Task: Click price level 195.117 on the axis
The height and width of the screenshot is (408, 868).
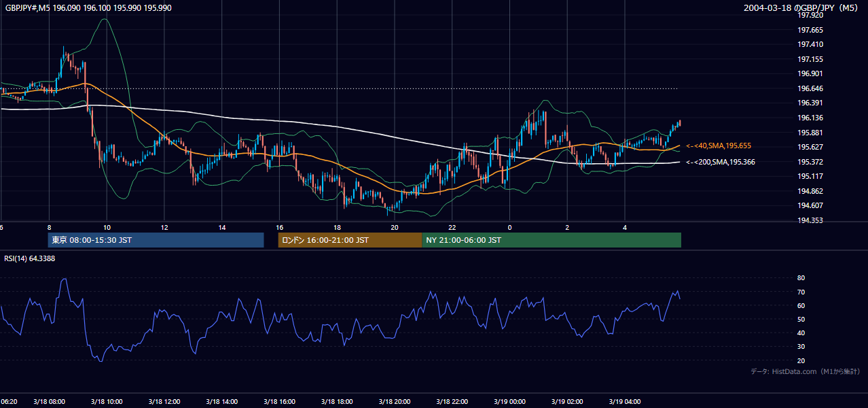Action: (810, 177)
